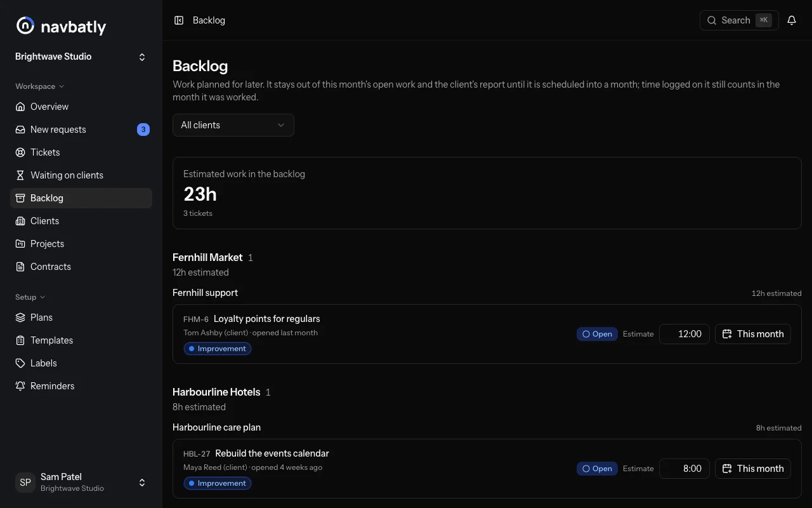Click the Contracts document icon
The width and height of the screenshot is (812, 508).
[x=20, y=267]
